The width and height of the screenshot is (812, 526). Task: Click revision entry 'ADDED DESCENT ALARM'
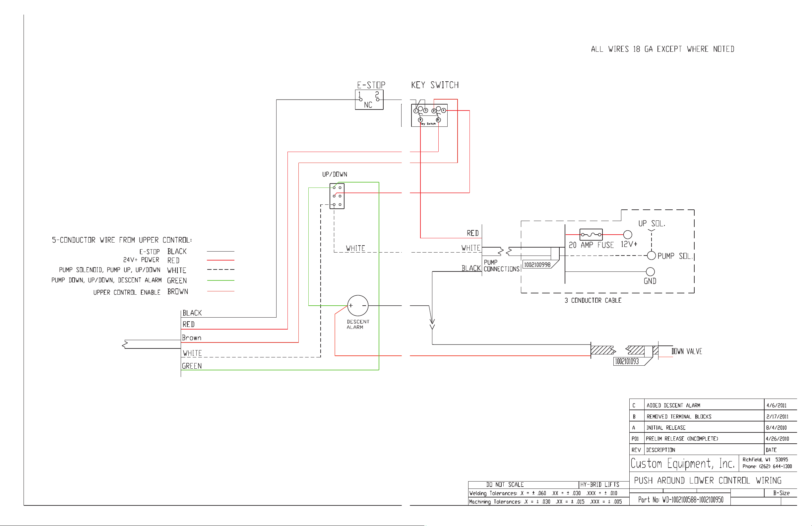[x=673, y=406]
